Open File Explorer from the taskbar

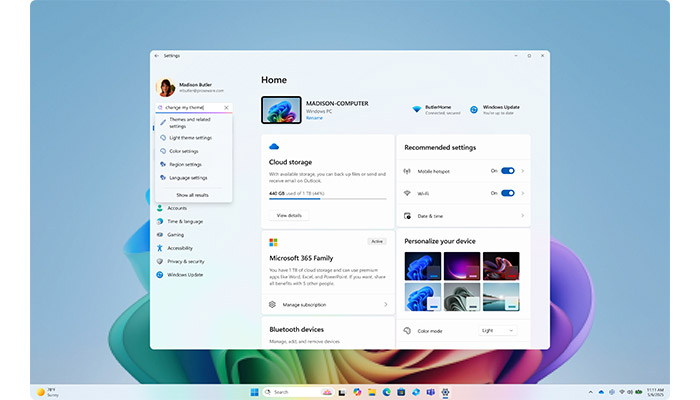tap(372, 392)
